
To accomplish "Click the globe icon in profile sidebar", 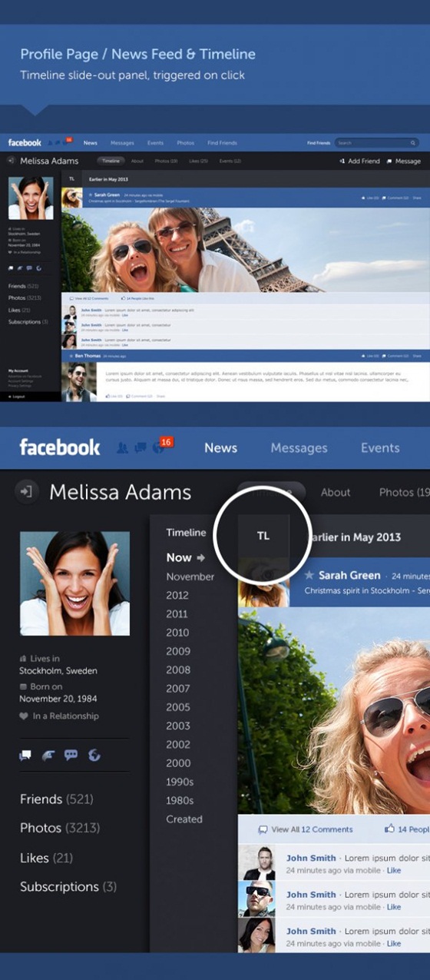I will click(94, 756).
